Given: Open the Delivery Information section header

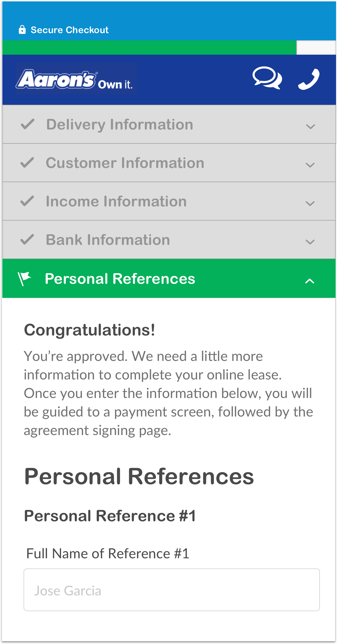Looking at the screenshot, I should click(120, 124).
